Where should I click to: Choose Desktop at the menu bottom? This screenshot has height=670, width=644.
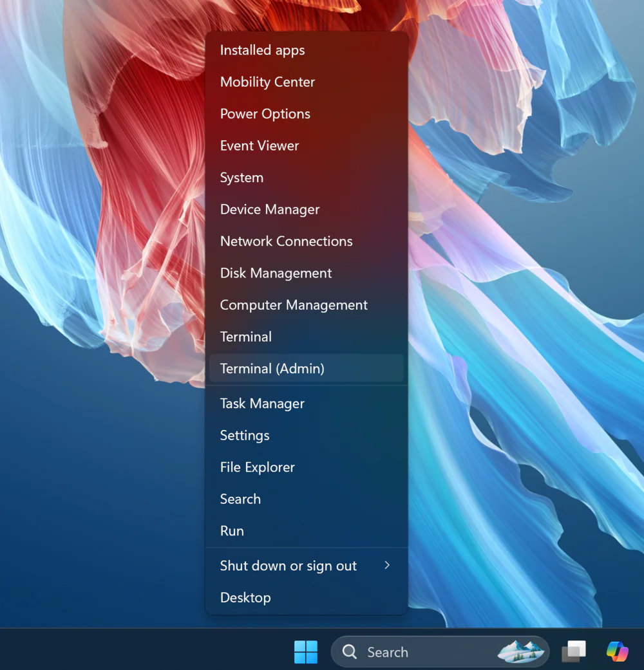pyautogui.click(x=306, y=598)
